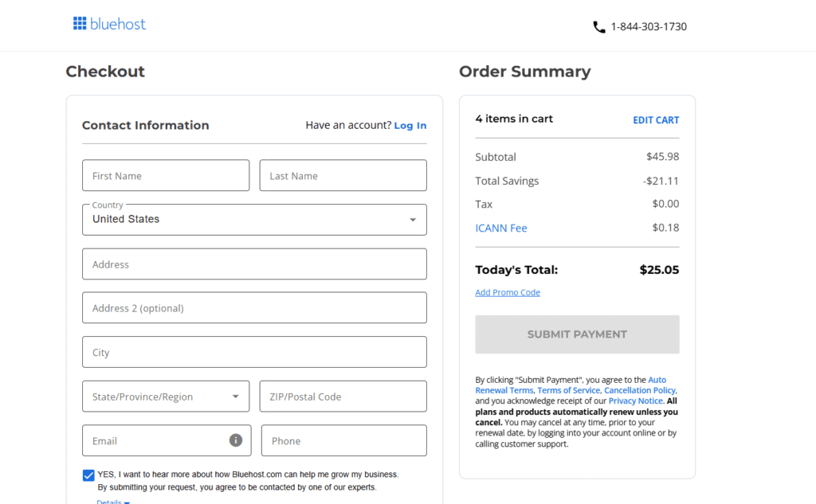Open the Country dropdown
Screen dimensions: 816x504
click(x=254, y=220)
